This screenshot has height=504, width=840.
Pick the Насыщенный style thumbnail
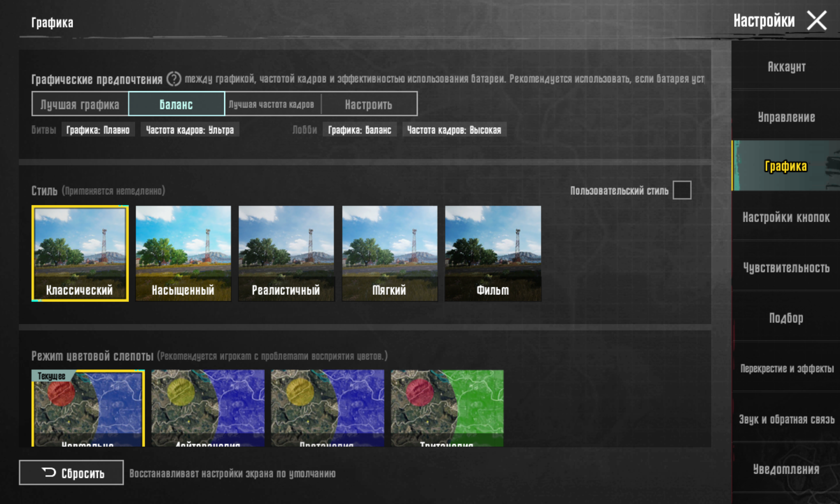pos(183,253)
